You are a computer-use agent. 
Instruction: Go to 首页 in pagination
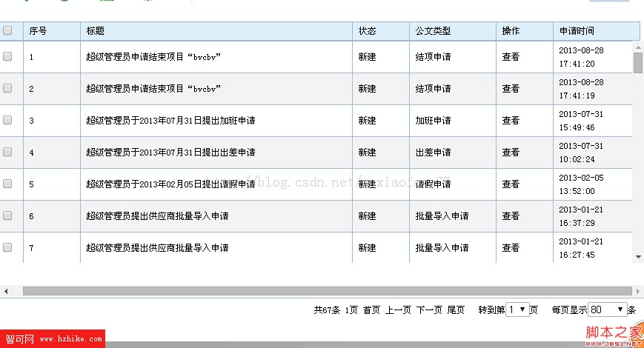tap(371, 310)
